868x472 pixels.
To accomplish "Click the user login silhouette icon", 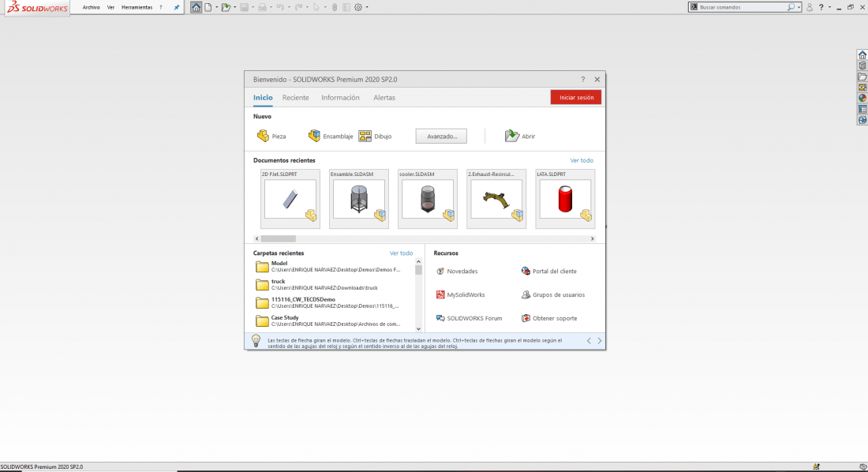I will 810,7.
